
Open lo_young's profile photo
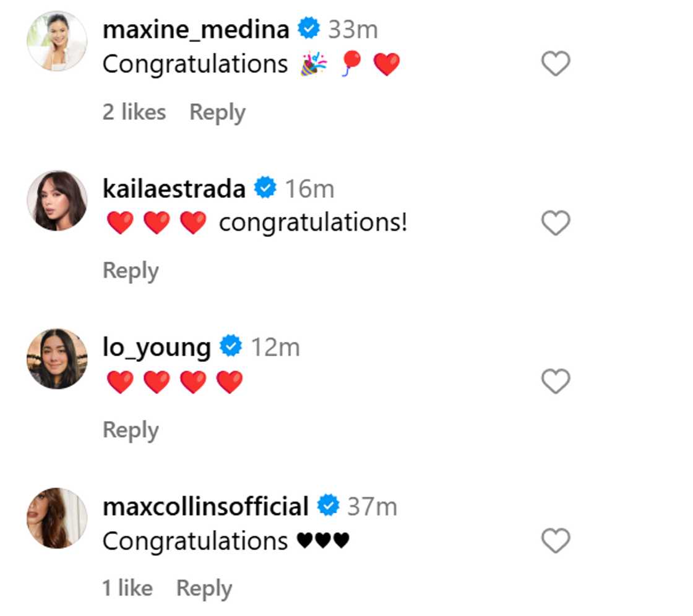(57, 359)
